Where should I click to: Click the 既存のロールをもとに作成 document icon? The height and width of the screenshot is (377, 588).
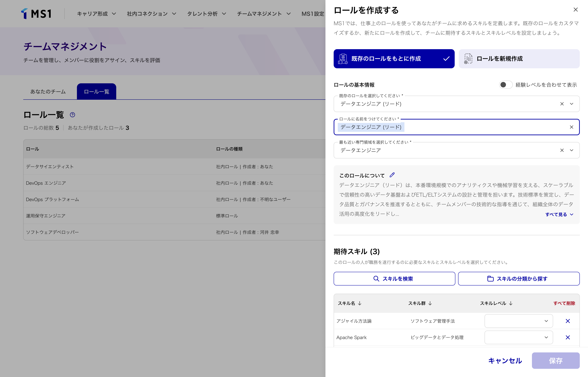[343, 59]
